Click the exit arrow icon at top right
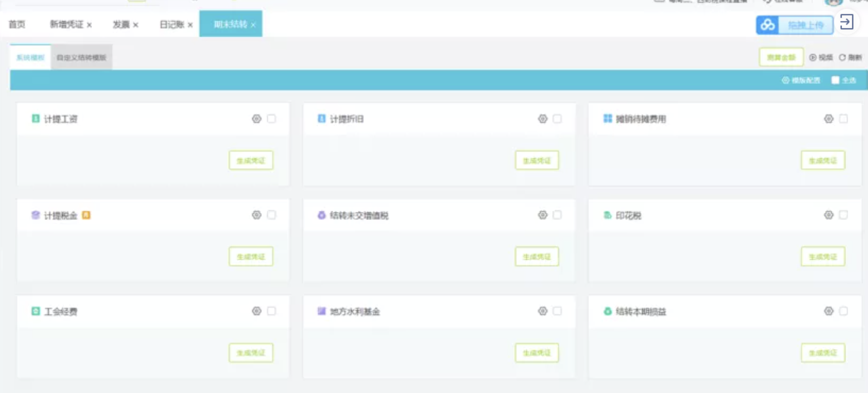The height and width of the screenshot is (393, 868). point(846,22)
